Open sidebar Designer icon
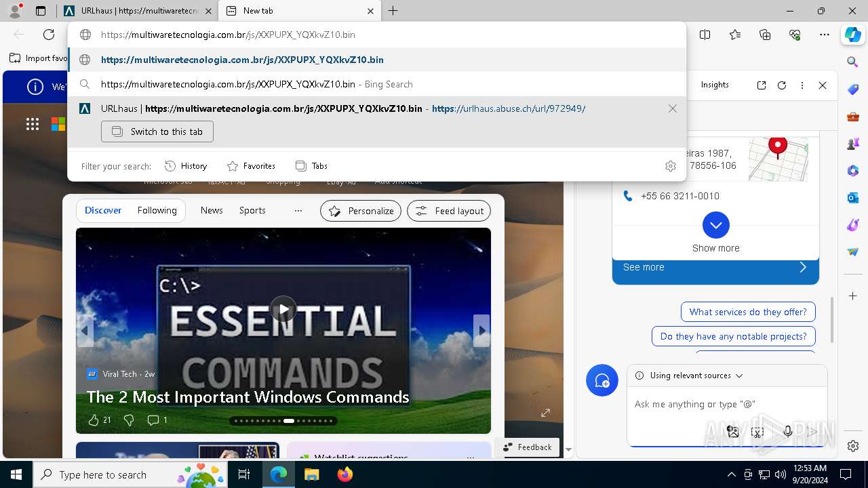 point(853,225)
